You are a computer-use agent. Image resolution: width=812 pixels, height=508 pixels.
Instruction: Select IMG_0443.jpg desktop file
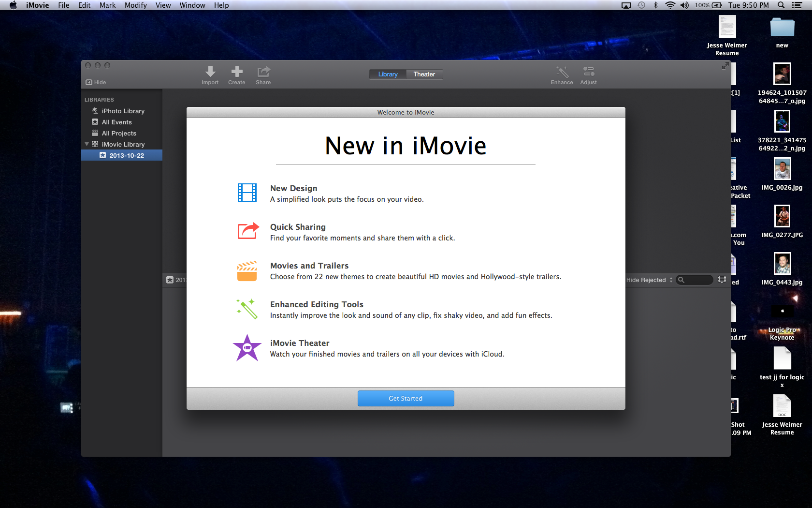pyautogui.click(x=782, y=269)
